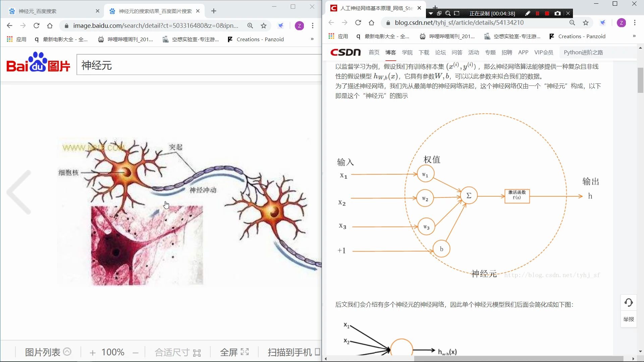Open the recorder zoom magnifier tool
Image resolution: width=644 pixels, height=362 pixels.
click(448, 13)
